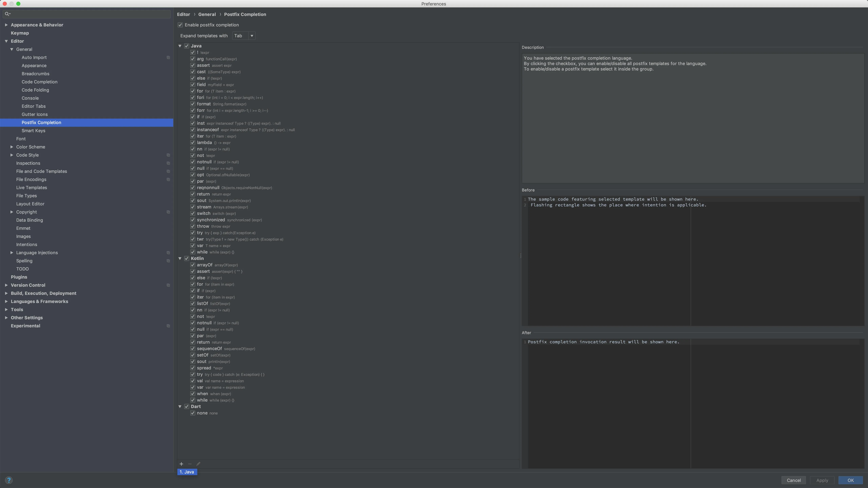Image resolution: width=868 pixels, height=488 pixels.
Task: Uncheck the Java sout template checkbox
Action: point(193,200)
